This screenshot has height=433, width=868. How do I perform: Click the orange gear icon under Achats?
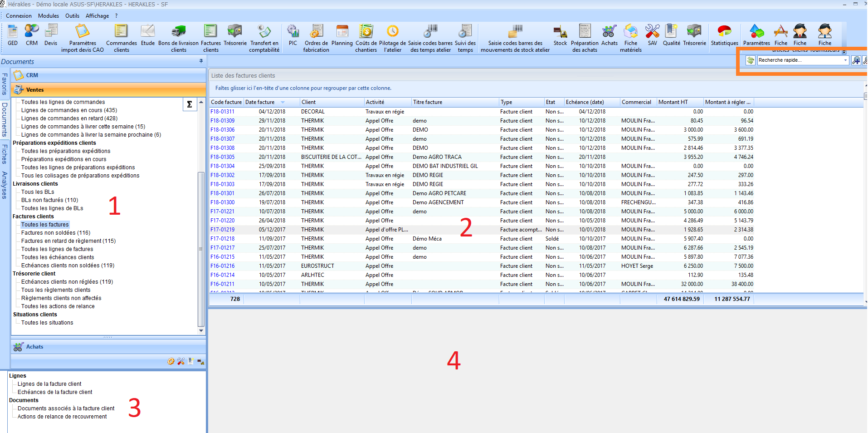(x=171, y=361)
